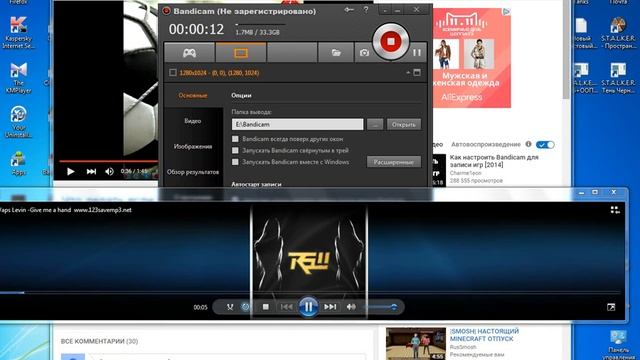Click the media player seek bar

(310, 293)
